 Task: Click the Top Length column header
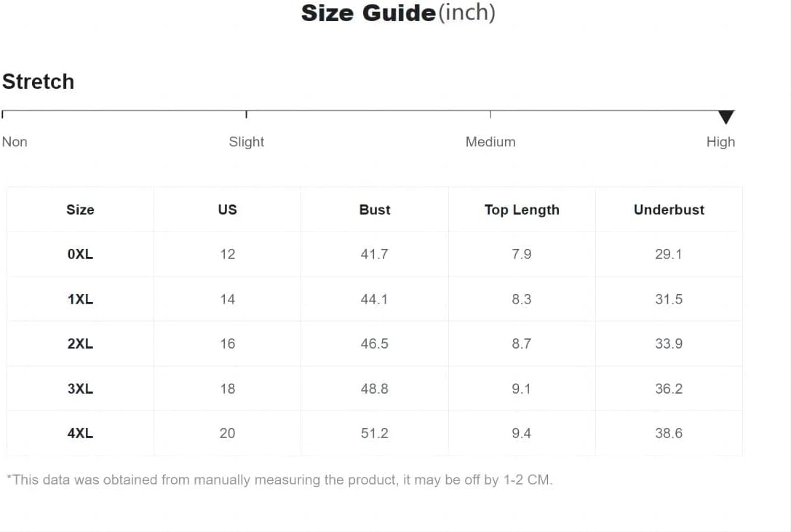pos(522,210)
